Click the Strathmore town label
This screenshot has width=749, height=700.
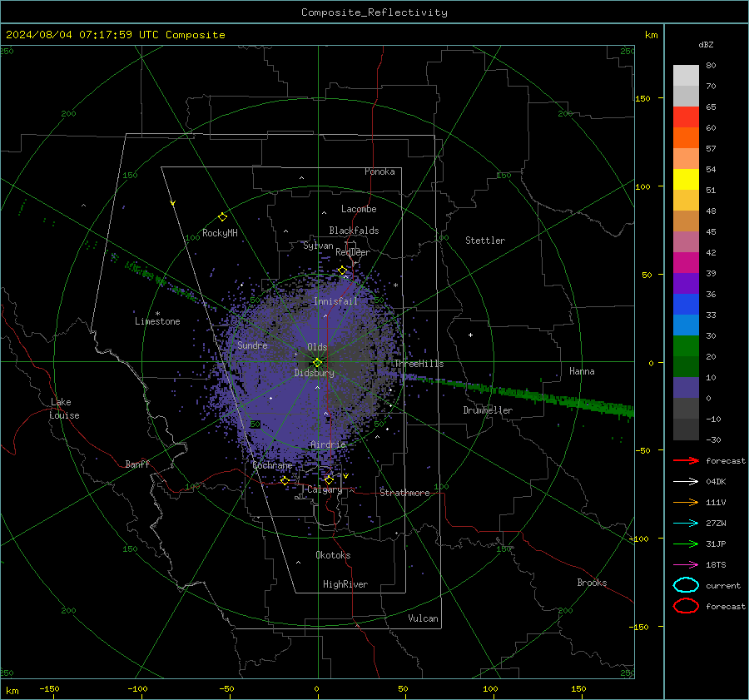pos(404,493)
